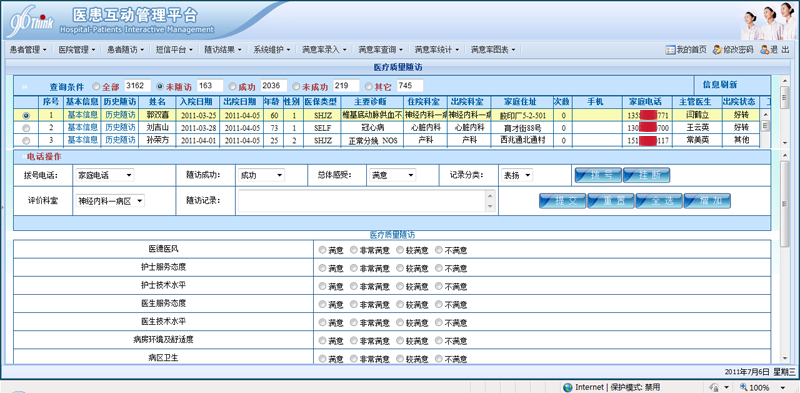Viewport: 800px width, 393px height.
Task: Open the 评价科室 dropdown
Action: (x=110, y=201)
